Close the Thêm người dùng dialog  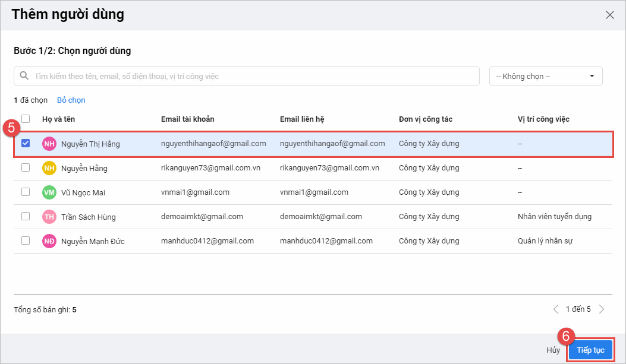pos(609,15)
